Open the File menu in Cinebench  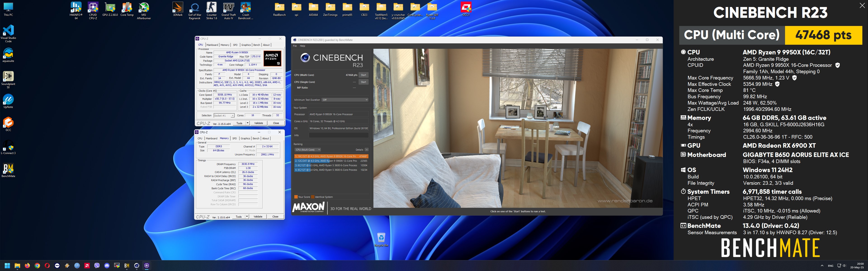[295, 46]
